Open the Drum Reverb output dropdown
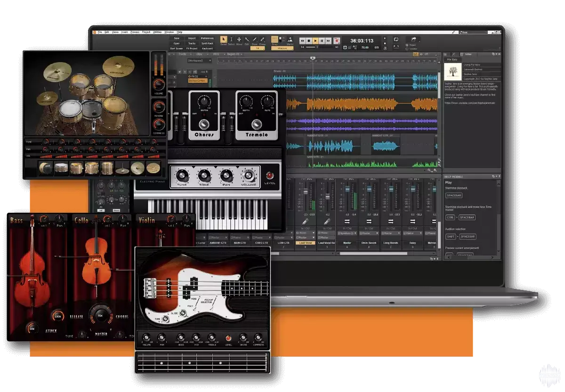565x392 pixels. [x=369, y=233]
